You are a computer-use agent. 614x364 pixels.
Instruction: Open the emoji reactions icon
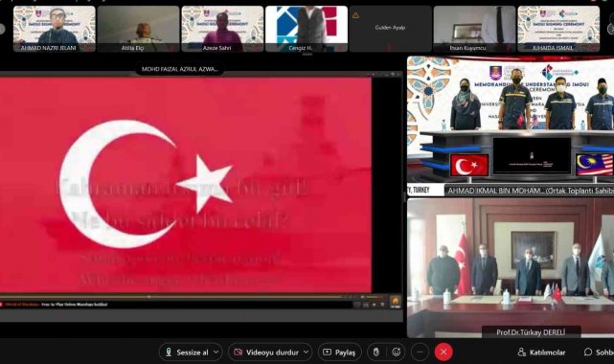click(x=397, y=353)
